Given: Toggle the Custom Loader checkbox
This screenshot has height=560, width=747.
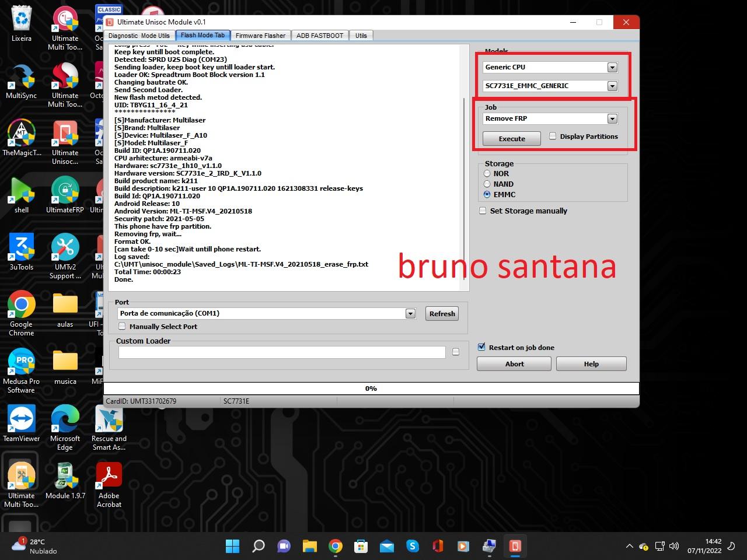Looking at the screenshot, I should (456, 352).
